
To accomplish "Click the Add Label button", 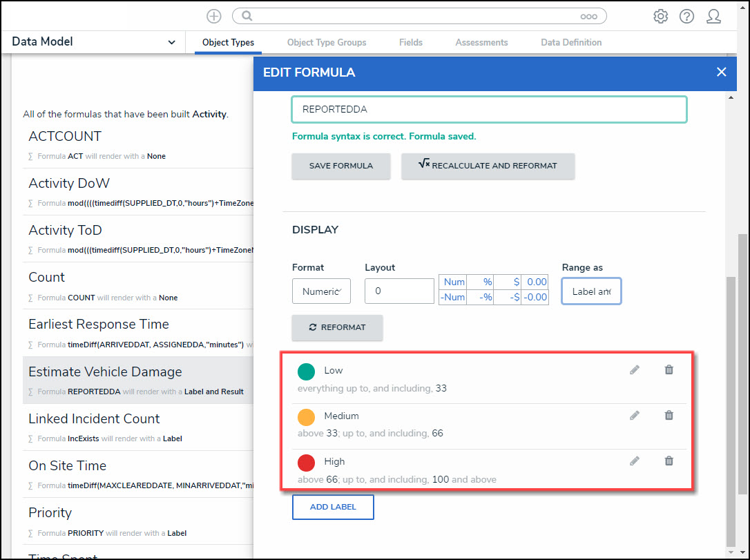I will (333, 507).
